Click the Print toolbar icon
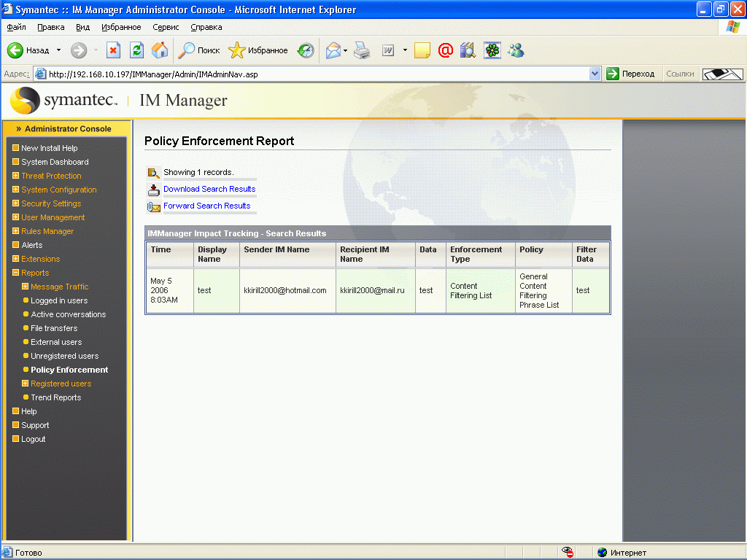This screenshot has height=560, width=747. pyautogui.click(x=362, y=50)
